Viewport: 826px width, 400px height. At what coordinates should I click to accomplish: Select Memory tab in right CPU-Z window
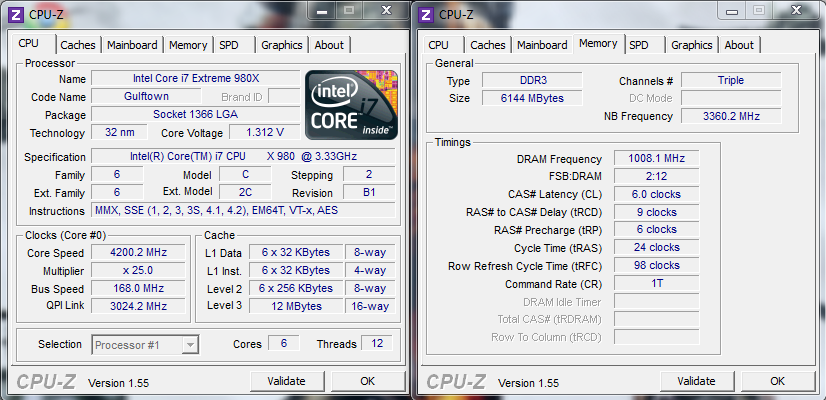[x=598, y=44]
